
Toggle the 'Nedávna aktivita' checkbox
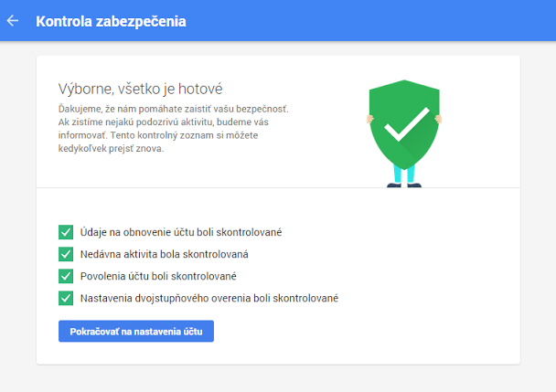click(65, 254)
